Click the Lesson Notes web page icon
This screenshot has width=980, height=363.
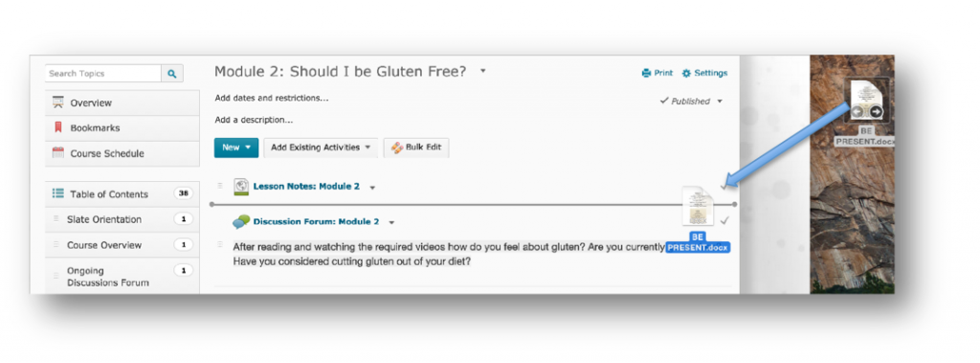(240, 187)
